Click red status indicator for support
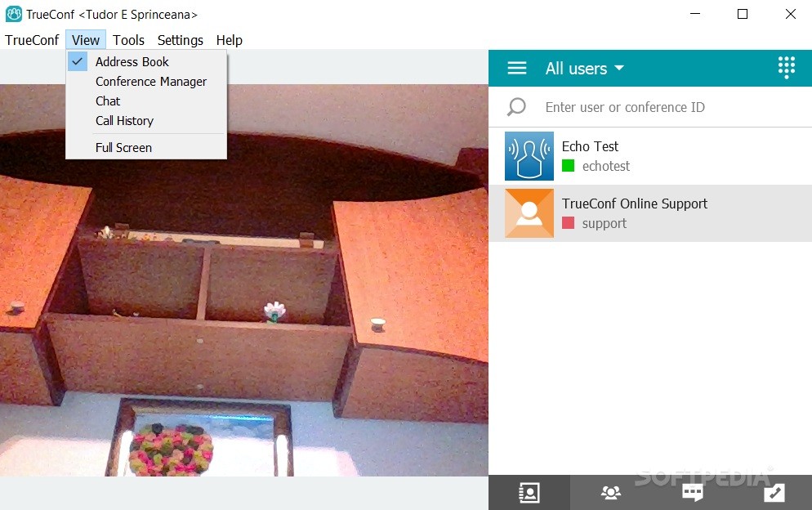 tap(568, 223)
